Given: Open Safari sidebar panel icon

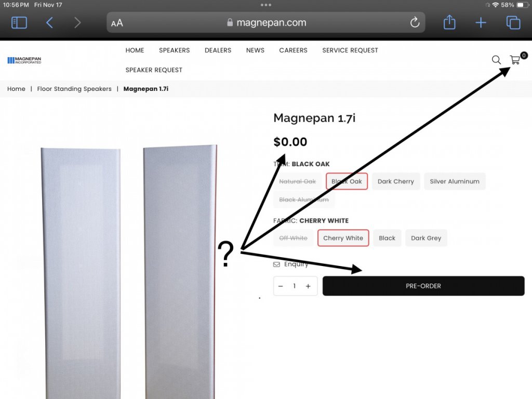Looking at the screenshot, I should (19, 23).
